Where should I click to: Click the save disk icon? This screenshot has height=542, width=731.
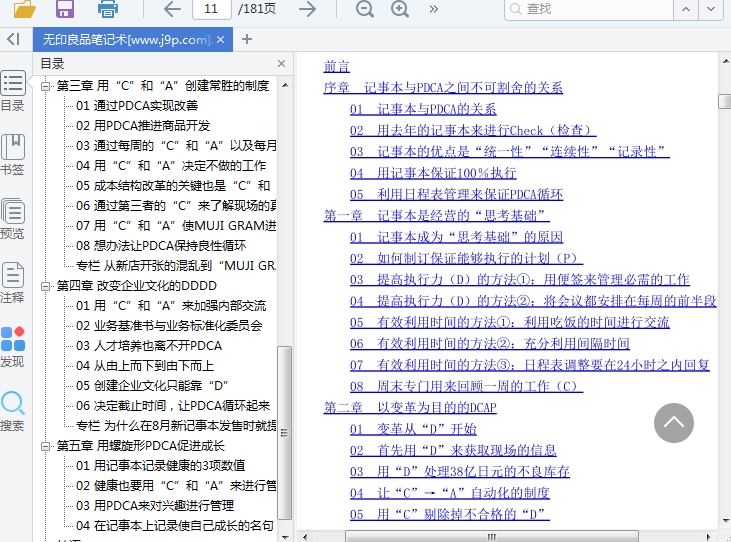(65, 9)
